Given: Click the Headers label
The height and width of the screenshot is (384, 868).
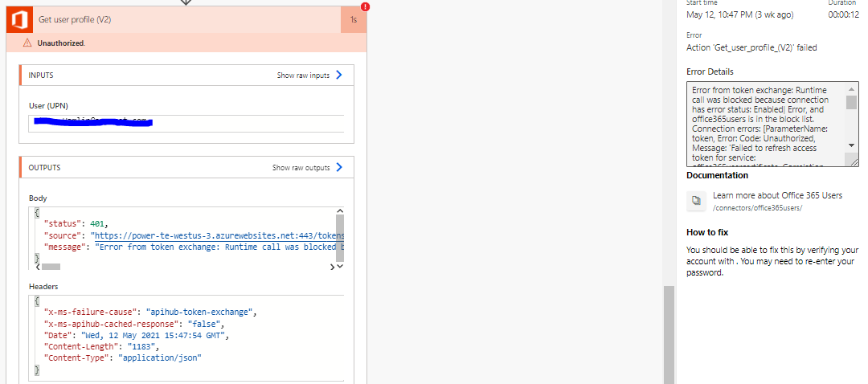Looking at the screenshot, I should [43, 287].
